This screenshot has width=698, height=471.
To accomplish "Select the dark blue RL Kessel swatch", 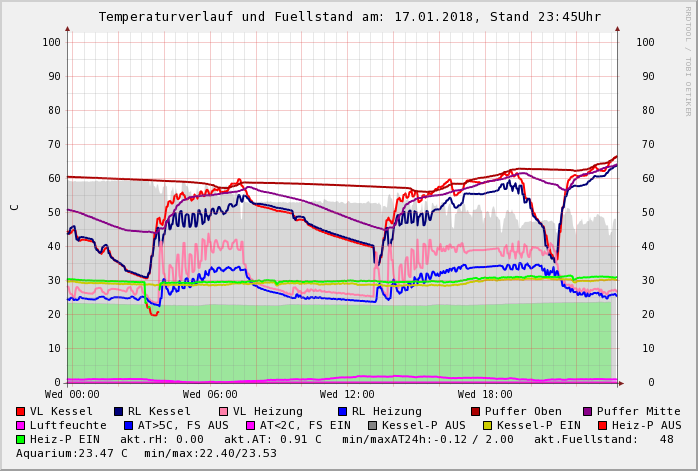I will pos(119,411).
